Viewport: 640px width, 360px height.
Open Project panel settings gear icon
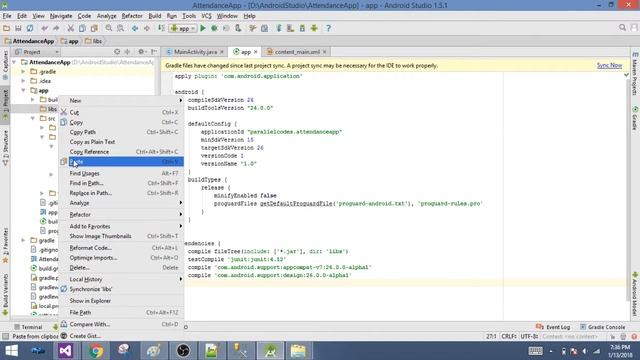click(x=141, y=52)
